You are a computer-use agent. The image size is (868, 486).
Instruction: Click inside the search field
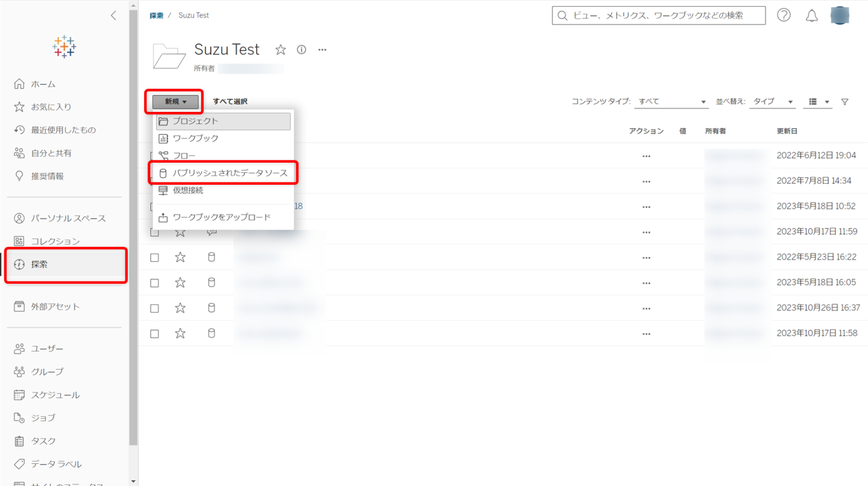658,15
